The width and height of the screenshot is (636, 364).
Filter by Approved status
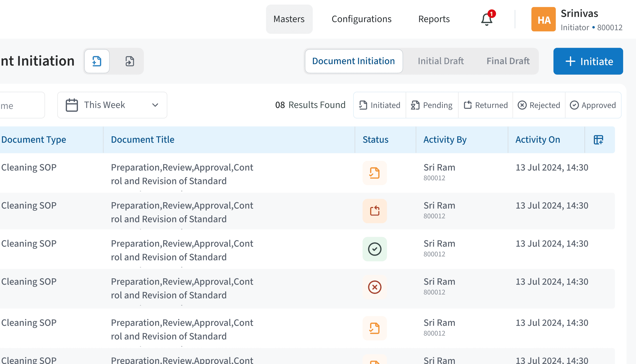[593, 105]
